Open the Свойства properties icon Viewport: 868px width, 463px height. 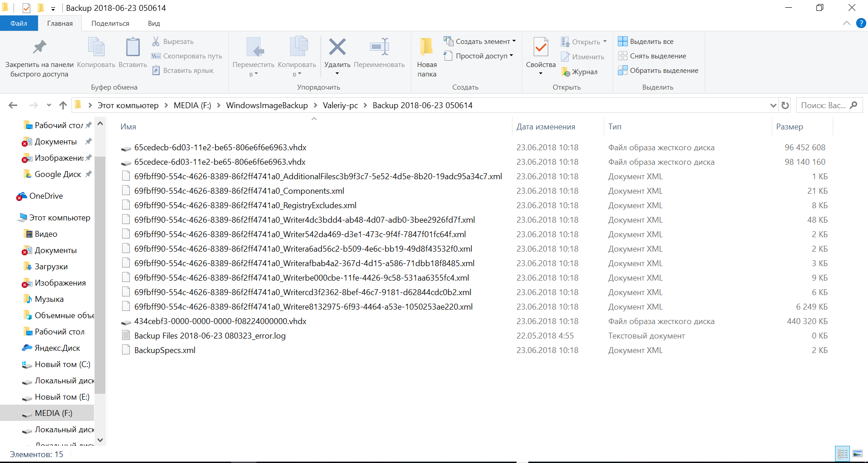(541, 47)
